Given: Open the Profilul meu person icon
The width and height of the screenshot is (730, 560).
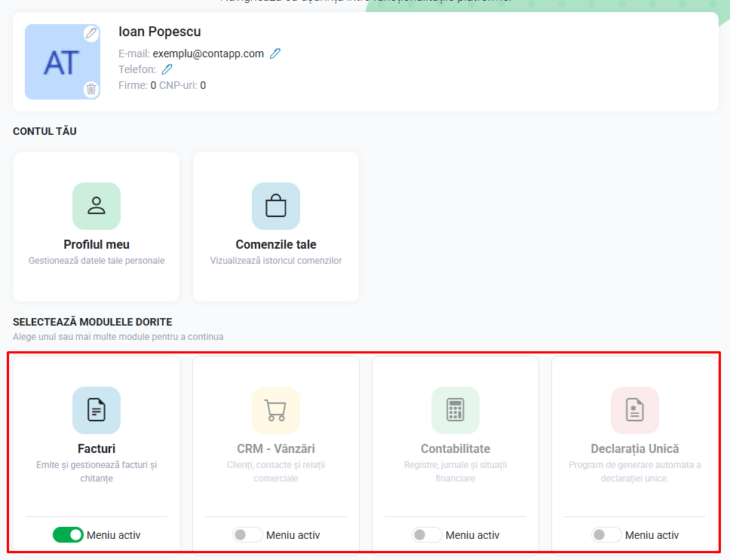Looking at the screenshot, I should [97, 206].
